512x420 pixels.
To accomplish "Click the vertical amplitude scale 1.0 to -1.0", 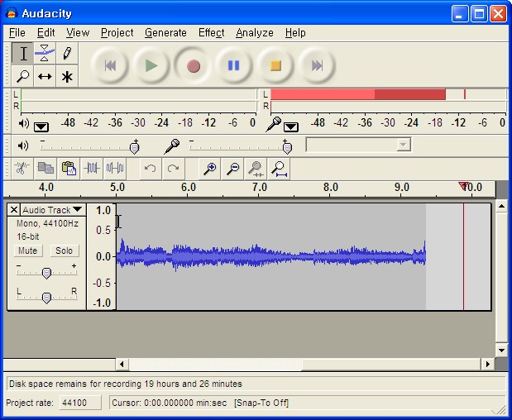I will coord(102,256).
